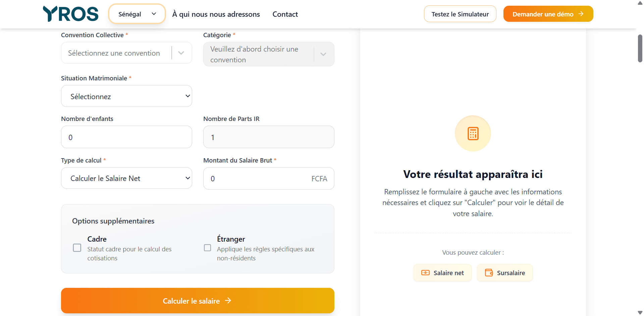The height and width of the screenshot is (316, 644).
Task: Click the Testez le Simulateur button
Action: 460,14
